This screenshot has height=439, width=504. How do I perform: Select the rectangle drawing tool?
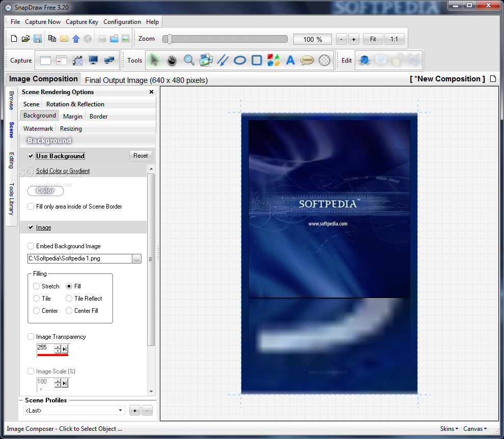[257, 60]
